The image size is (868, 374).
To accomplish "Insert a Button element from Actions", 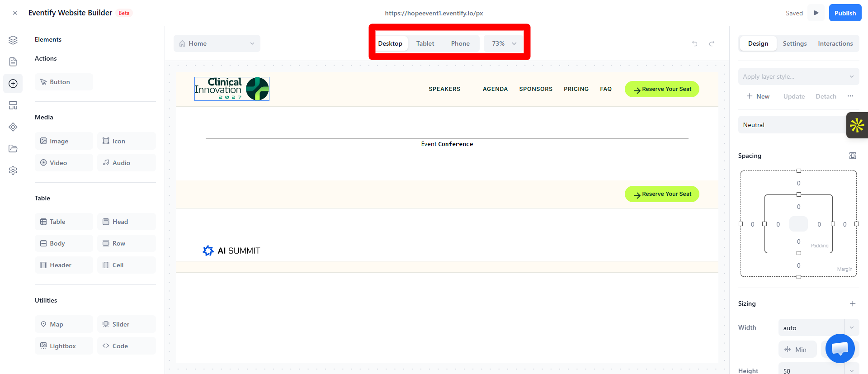I will coord(64,82).
